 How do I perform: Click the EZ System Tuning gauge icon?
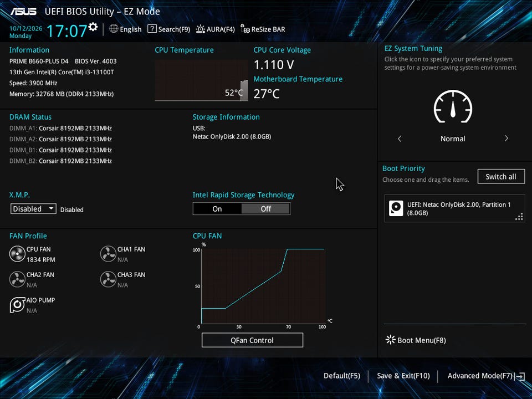click(453, 106)
